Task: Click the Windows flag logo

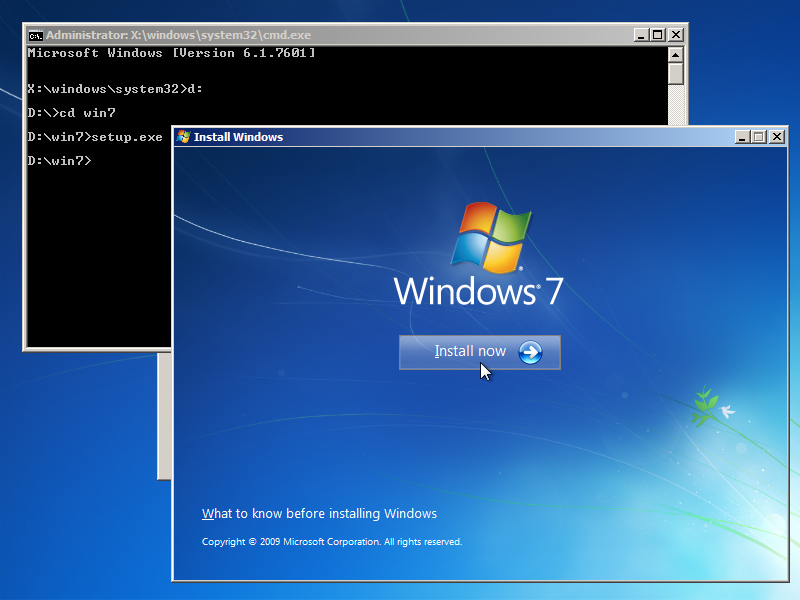Action: pos(490,238)
